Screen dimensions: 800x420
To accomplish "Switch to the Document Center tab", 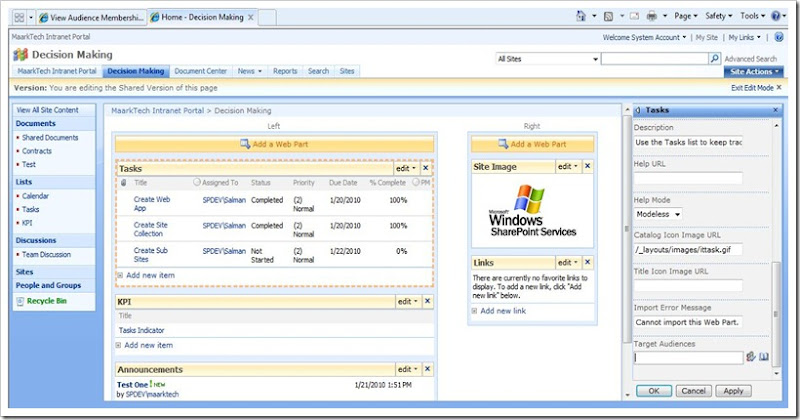I will (x=202, y=72).
